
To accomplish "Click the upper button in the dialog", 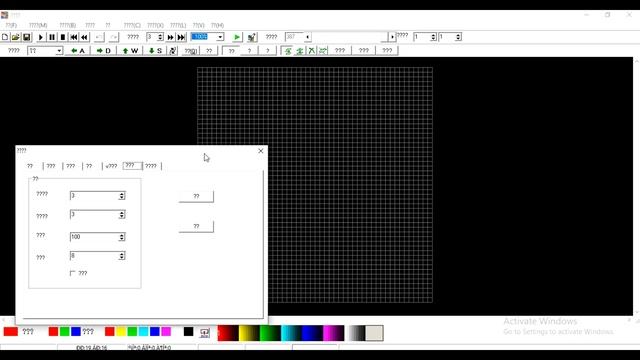I will [196, 196].
